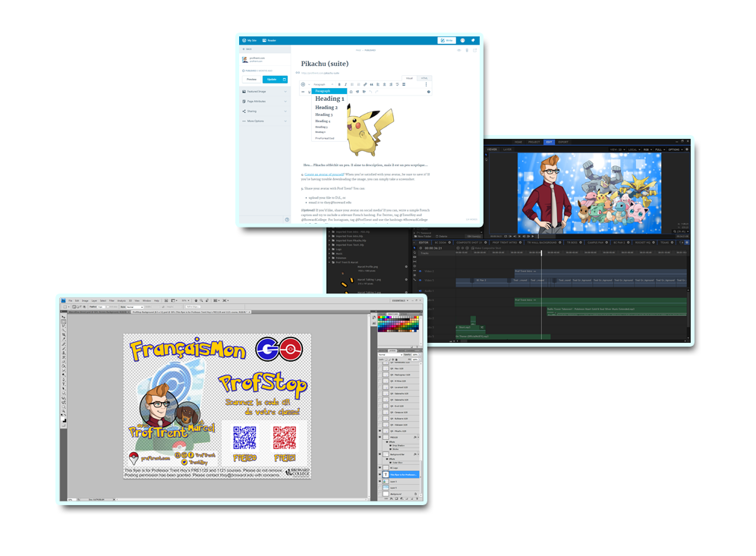The height and width of the screenshot is (556, 756).
Task: Click Pikachu (suite) title field
Action: [x=325, y=64]
